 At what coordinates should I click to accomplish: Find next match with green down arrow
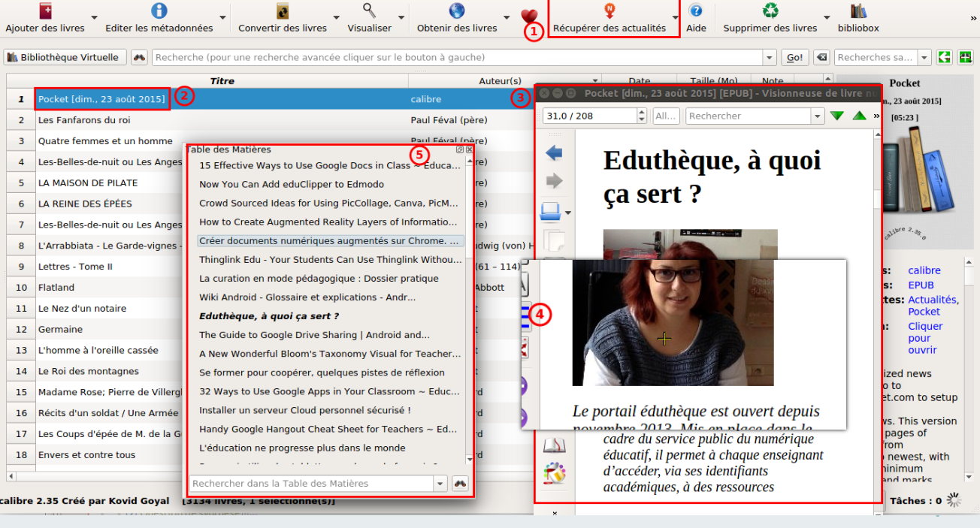click(x=837, y=116)
